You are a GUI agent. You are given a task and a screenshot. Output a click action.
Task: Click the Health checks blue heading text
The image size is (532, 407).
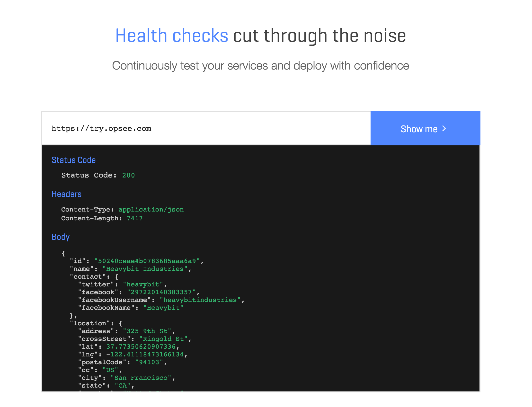pos(172,35)
